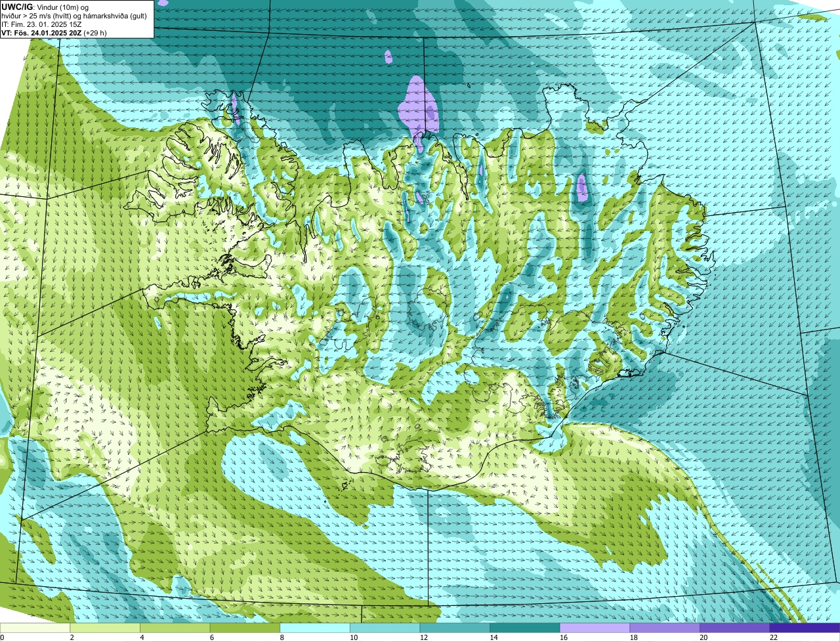
Task: Click the legend scale label "12"
Action: tap(424, 637)
